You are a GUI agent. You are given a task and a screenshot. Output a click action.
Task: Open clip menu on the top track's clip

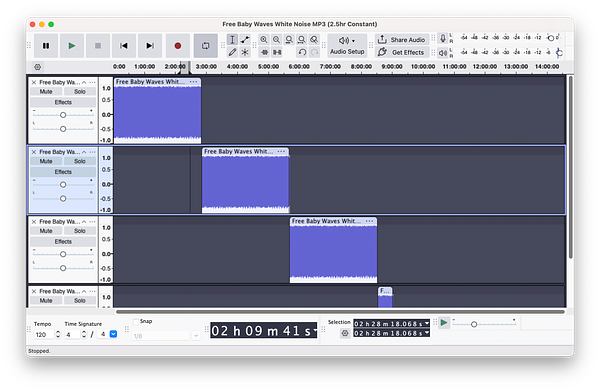click(x=194, y=82)
